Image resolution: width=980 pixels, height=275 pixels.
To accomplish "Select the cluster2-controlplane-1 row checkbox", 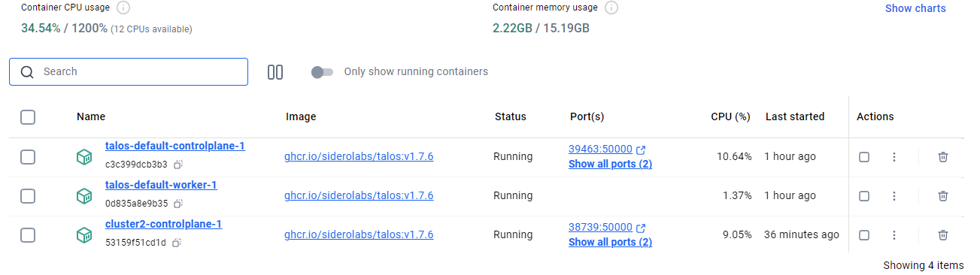I will click(x=28, y=235).
